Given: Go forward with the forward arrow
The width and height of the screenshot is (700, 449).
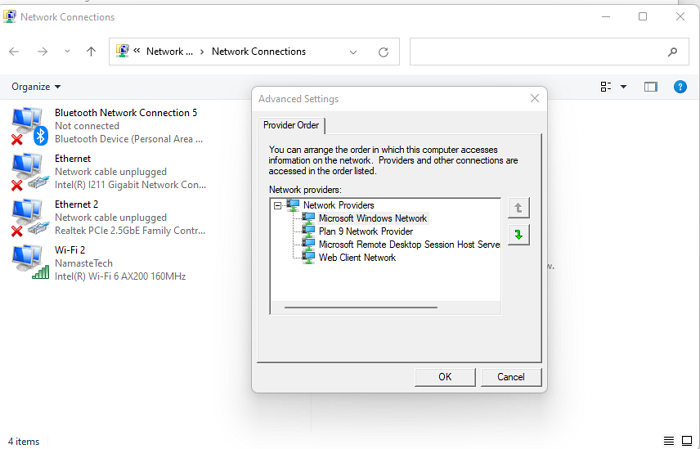Looking at the screenshot, I should coord(42,52).
